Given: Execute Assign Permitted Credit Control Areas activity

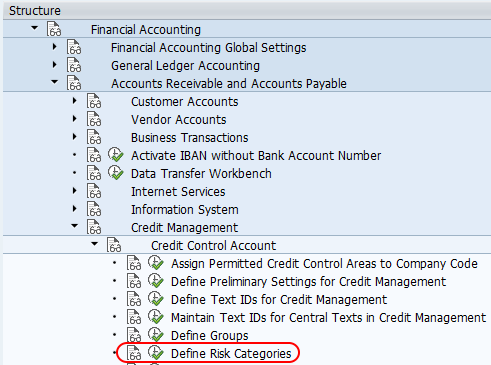Looking at the screenshot, I should point(155,263).
